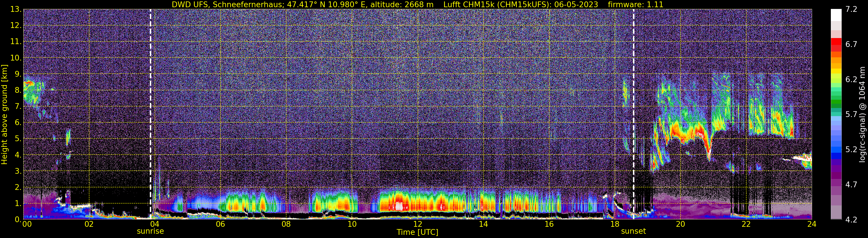Click the colorbar tick value 6.7

(851, 44)
